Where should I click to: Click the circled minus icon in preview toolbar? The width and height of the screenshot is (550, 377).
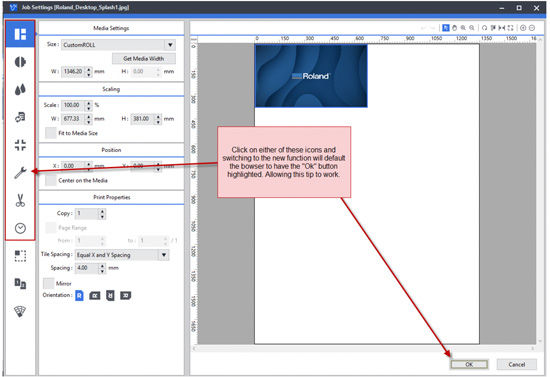[532, 28]
